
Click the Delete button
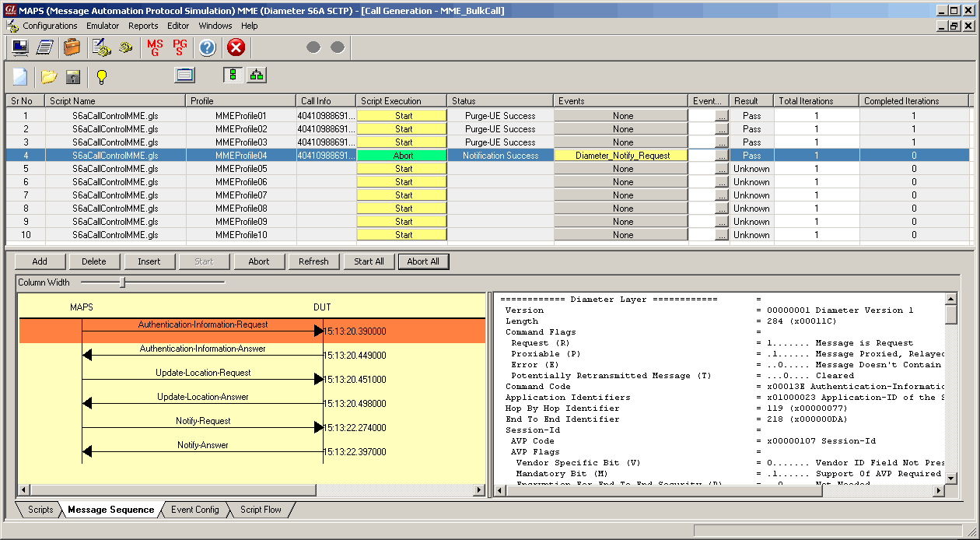94,261
